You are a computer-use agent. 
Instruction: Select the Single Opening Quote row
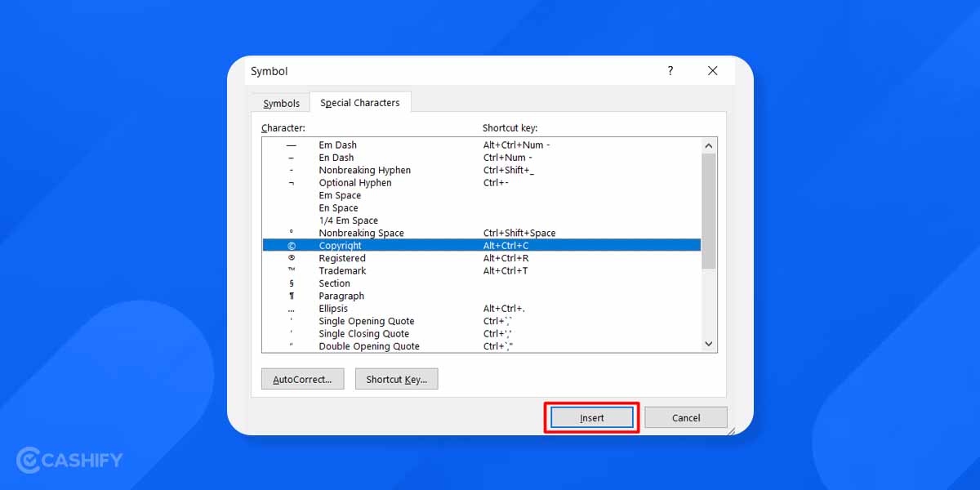pyautogui.click(x=408, y=321)
